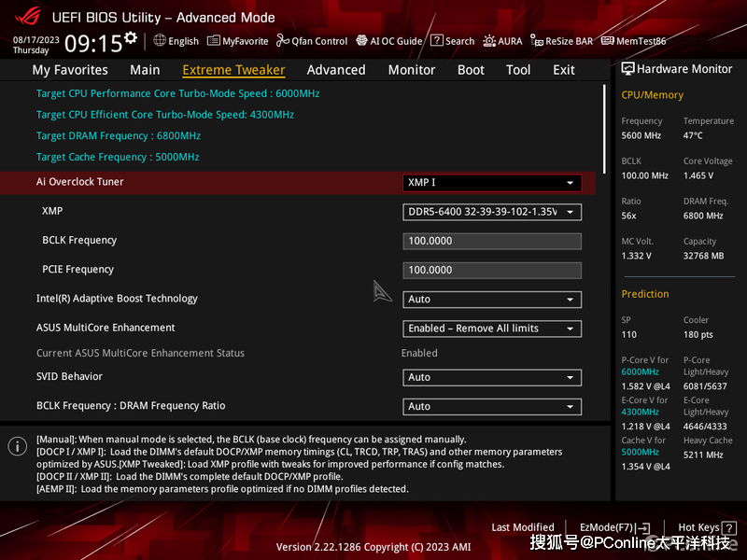Click the 5600 MHz frequency value
This screenshot has width=747, height=560.
(641, 135)
